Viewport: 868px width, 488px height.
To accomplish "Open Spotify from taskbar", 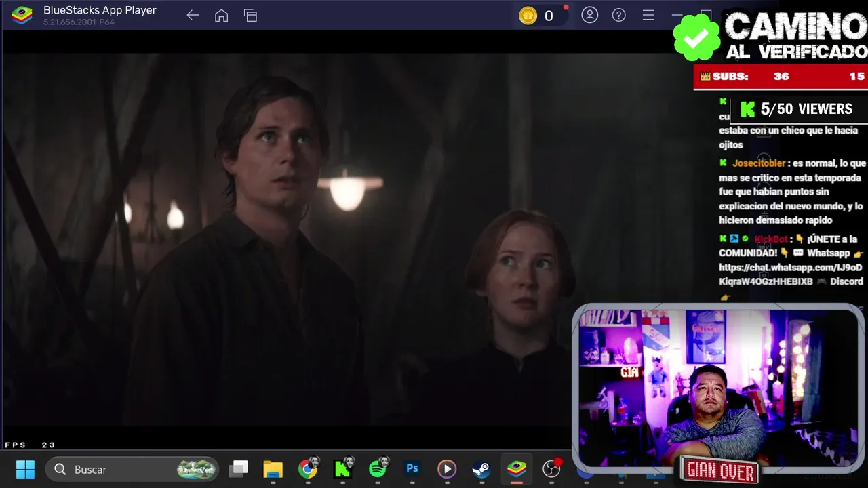I will (x=378, y=468).
